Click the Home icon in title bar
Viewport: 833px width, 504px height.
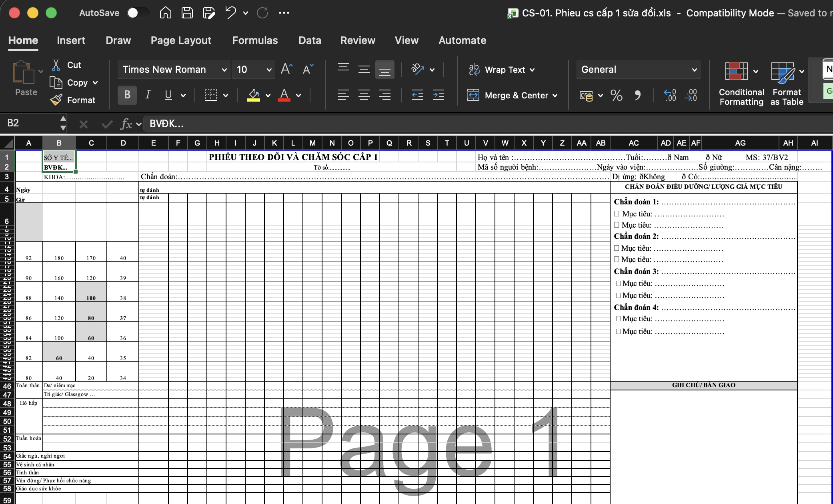coord(165,13)
